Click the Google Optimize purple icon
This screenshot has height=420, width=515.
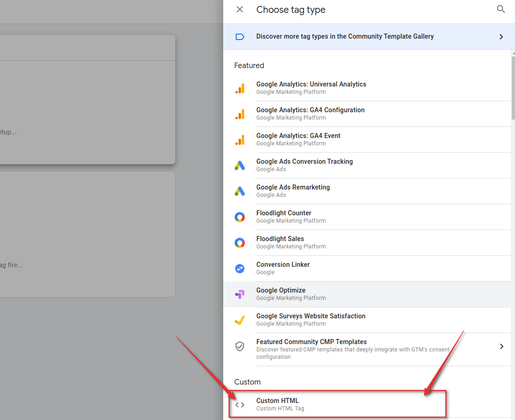click(x=240, y=294)
